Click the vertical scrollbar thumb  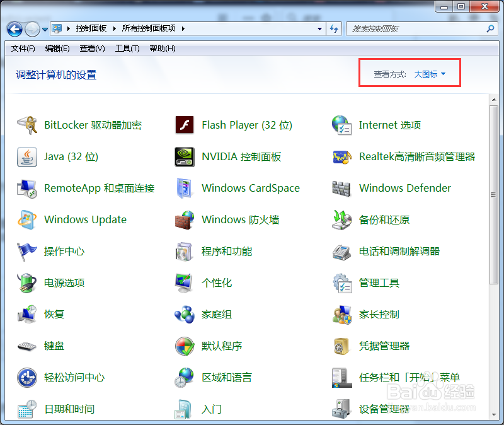tap(494, 195)
